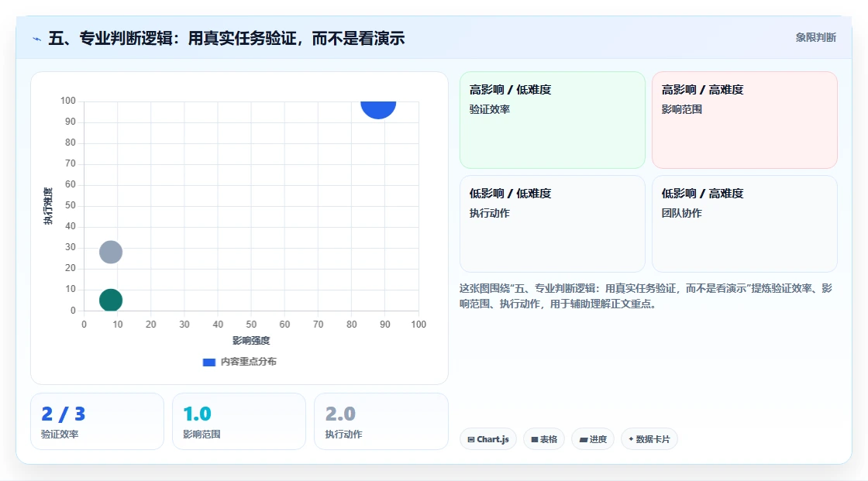Viewport: 868px width, 481px height.
Task: Click the Chart.js tag chip
Action: [x=488, y=439]
